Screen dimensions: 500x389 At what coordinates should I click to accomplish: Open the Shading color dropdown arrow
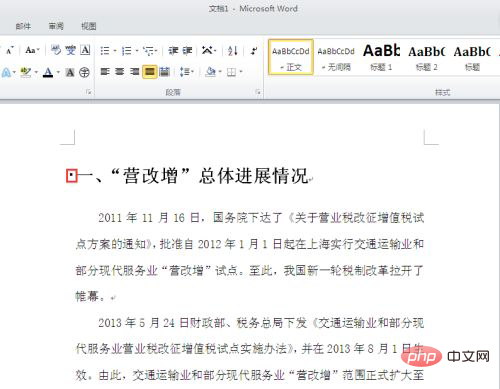point(220,72)
